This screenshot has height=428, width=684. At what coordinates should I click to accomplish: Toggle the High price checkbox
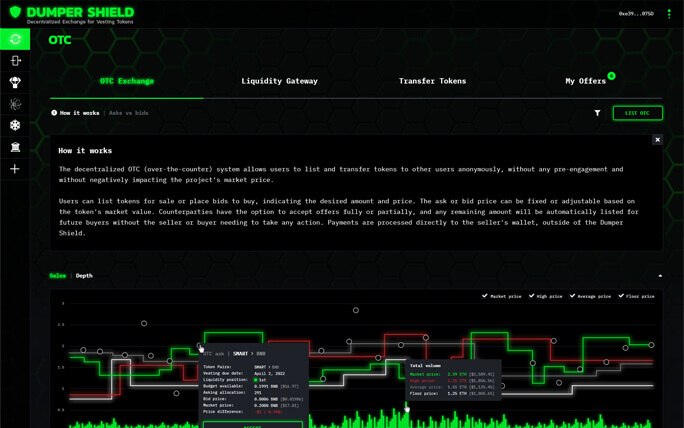coord(531,296)
